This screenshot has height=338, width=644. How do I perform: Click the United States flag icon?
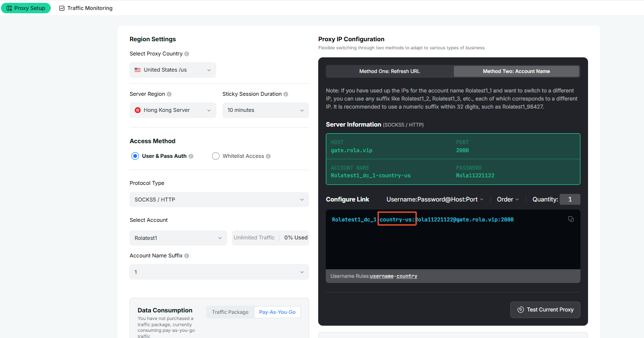click(138, 70)
